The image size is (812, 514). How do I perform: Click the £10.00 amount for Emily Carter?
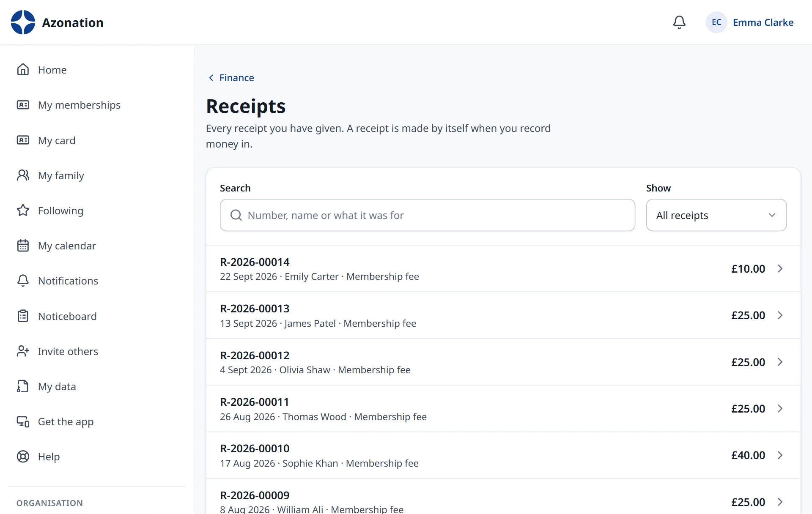point(748,269)
